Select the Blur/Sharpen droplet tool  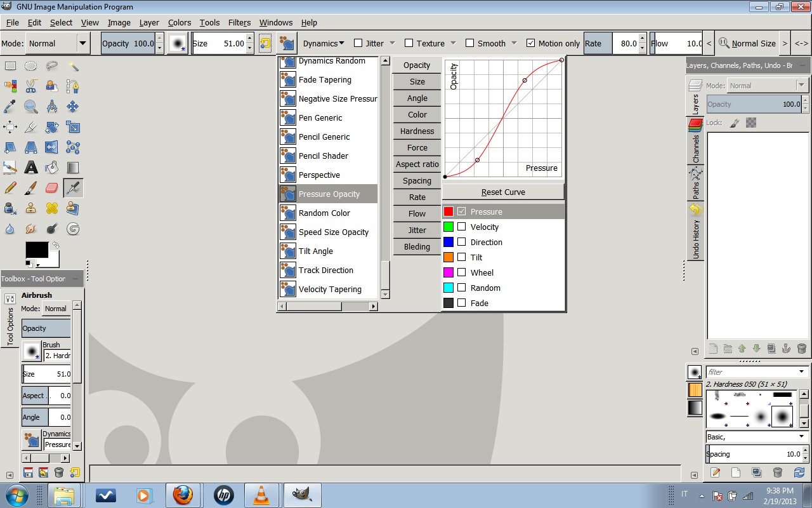(x=10, y=229)
